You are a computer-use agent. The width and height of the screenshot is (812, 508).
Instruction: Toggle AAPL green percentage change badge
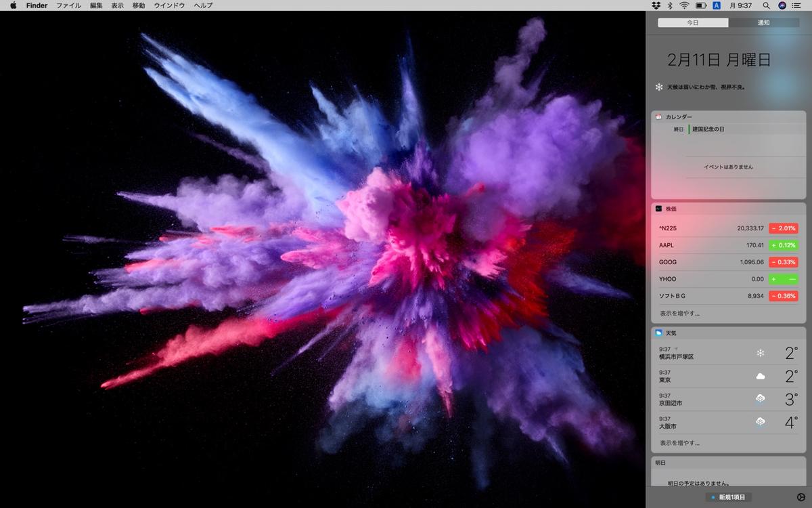click(x=783, y=245)
